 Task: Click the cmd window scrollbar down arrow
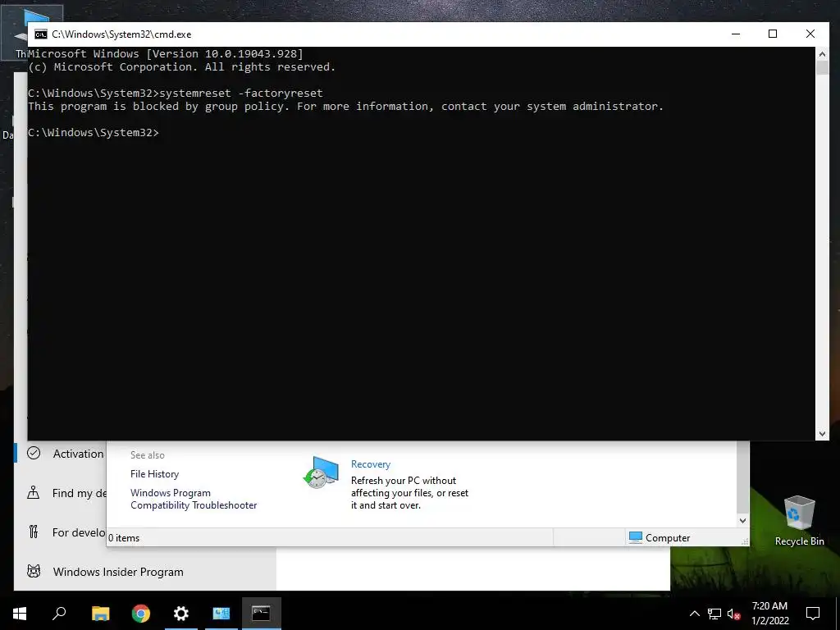click(822, 434)
